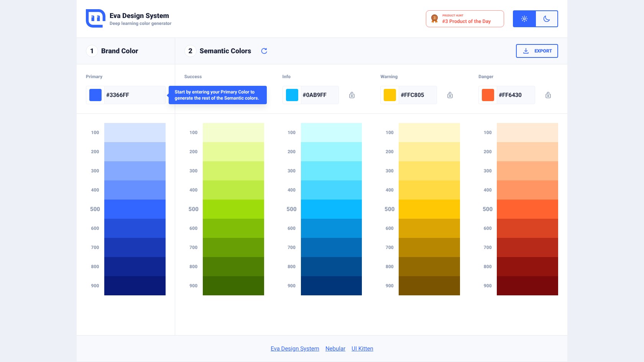Select the Primary 500 shade block
644x362 pixels.
coord(135,209)
